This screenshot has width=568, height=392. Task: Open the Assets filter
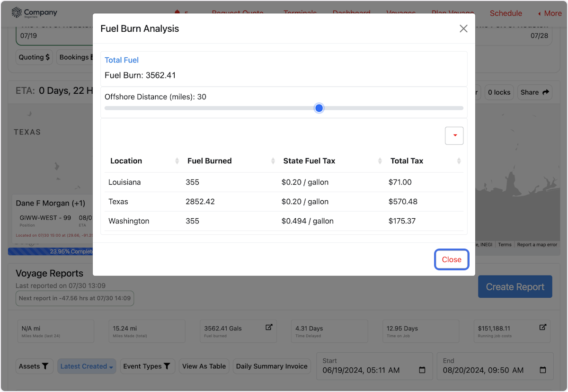point(34,366)
